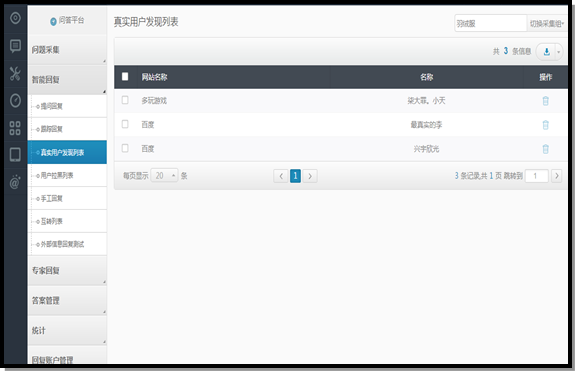The width and height of the screenshot is (575, 371).
Task: Click the 名称 column header
Action: (426, 77)
